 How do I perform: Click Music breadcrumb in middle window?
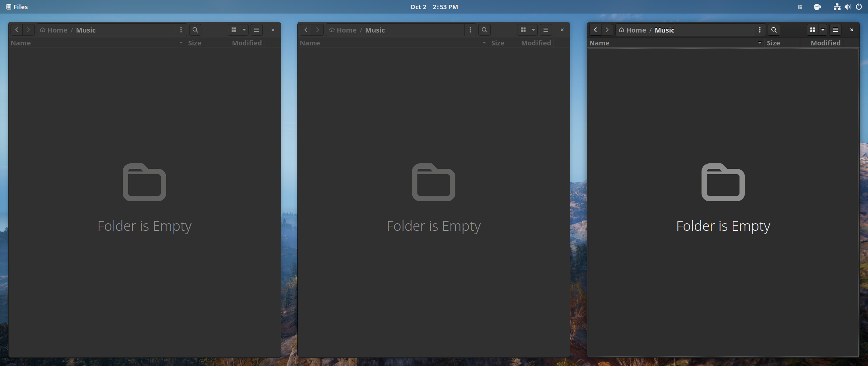375,30
